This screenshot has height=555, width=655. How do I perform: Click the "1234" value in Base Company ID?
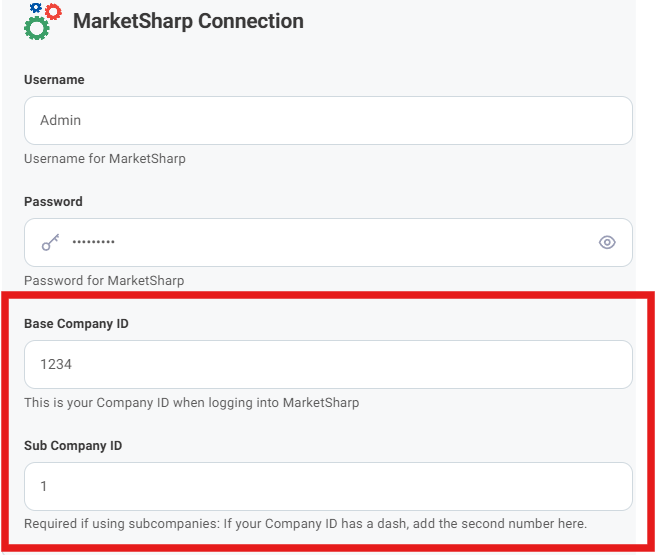(56, 365)
